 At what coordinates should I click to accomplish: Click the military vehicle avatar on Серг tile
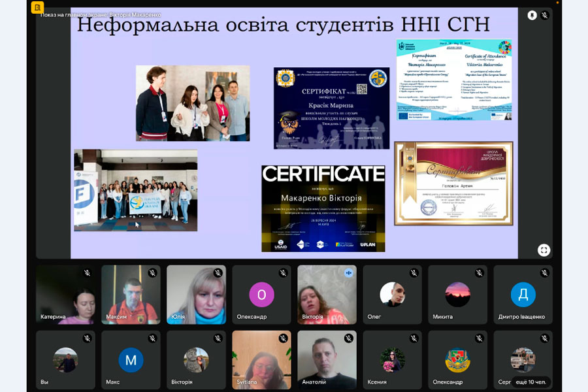[x=523, y=360]
